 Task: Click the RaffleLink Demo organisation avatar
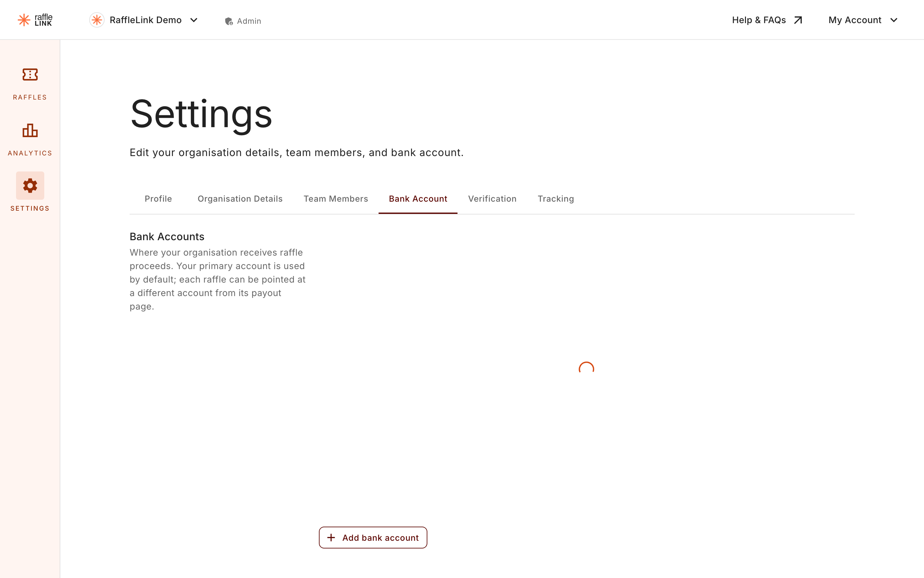[x=97, y=20]
